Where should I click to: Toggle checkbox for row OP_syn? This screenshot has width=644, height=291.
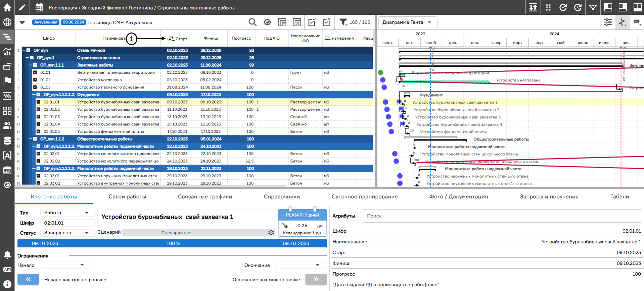(x=28, y=50)
